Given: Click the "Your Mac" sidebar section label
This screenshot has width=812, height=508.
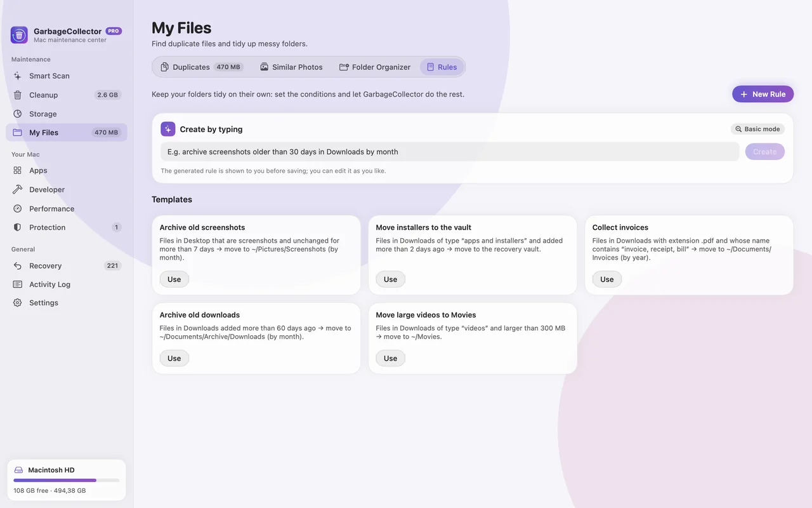Looking at the screenshot, I should (25, 154).
